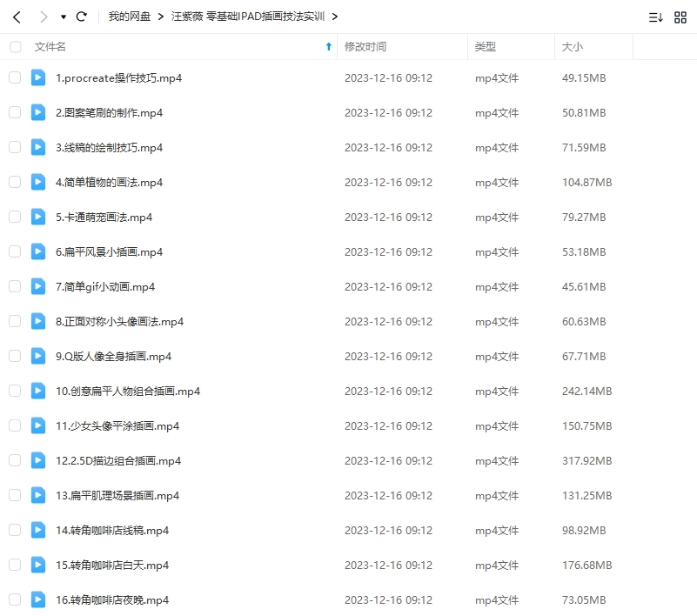Click the 类型 column header
This screenshot has height=616, width=697.
(x=485, y=47)
